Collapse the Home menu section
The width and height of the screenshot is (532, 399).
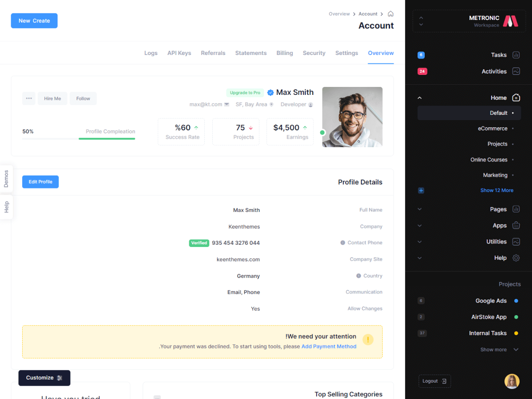[x=420, y=98]
